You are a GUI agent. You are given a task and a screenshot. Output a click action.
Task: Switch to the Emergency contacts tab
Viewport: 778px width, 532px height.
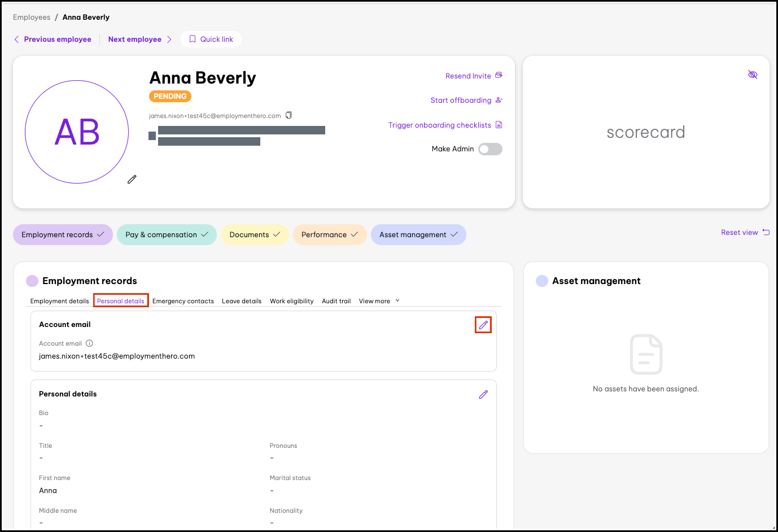coord(183,301)
